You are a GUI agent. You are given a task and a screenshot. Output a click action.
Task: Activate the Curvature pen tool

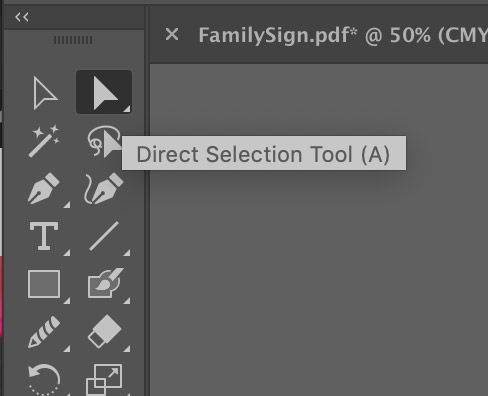tap(103, 188)
